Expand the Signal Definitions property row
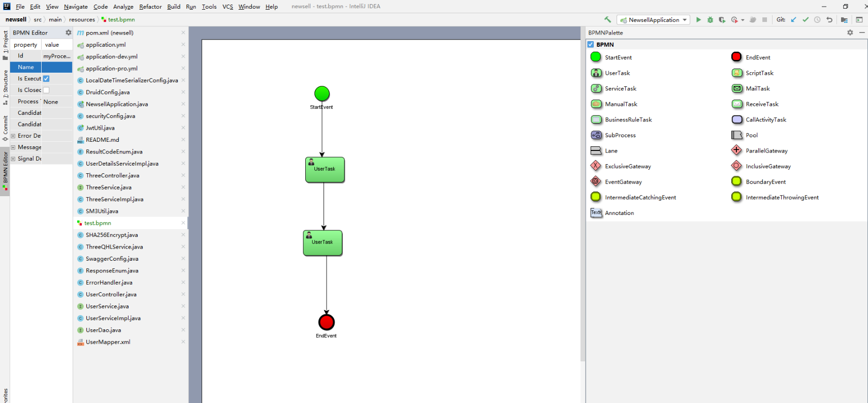 13,159
